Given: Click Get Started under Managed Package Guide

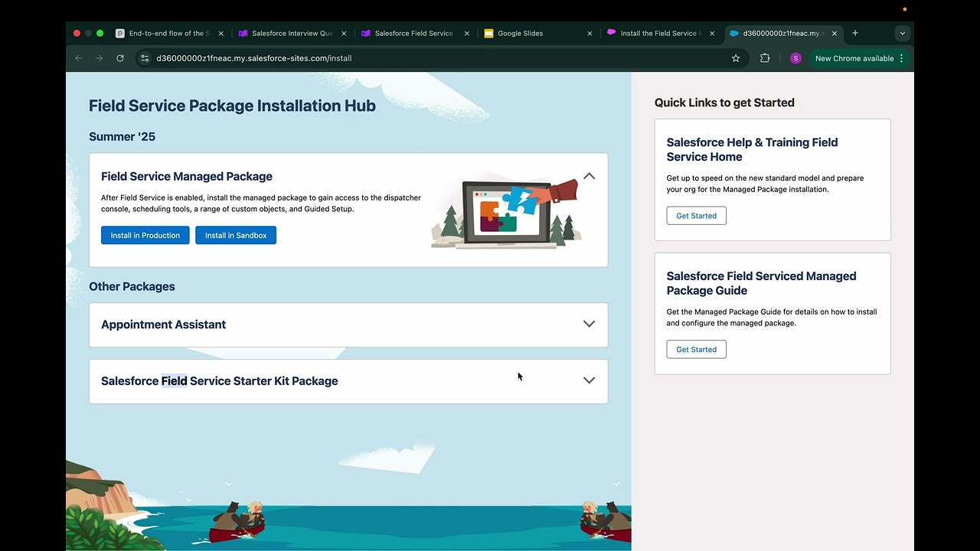Looking at the screenshot, I should coord(696,350).
